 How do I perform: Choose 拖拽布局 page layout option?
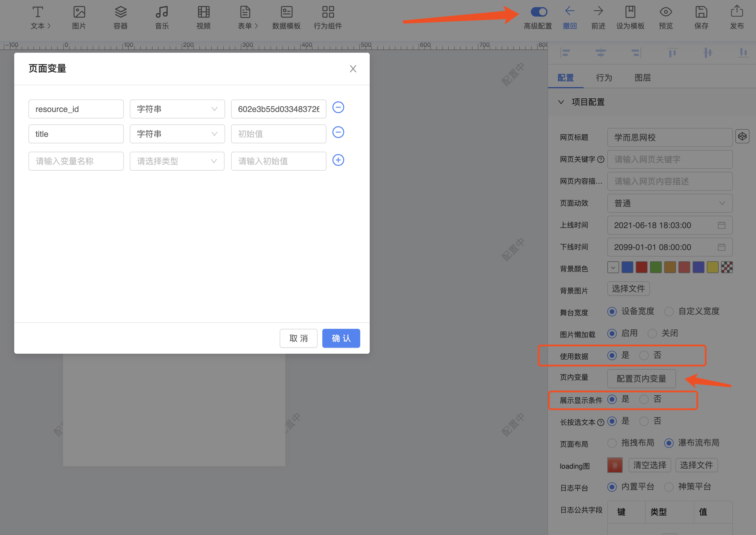[x=612, y=443]
